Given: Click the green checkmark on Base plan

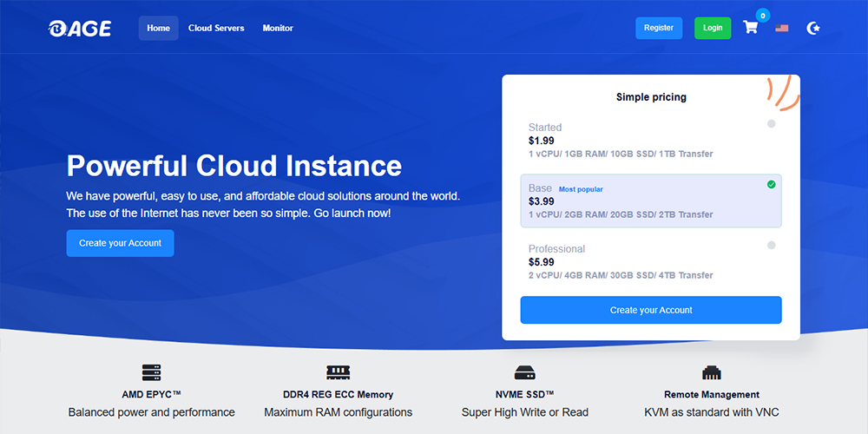Looking at the screenshot, I should coord(771,184).
